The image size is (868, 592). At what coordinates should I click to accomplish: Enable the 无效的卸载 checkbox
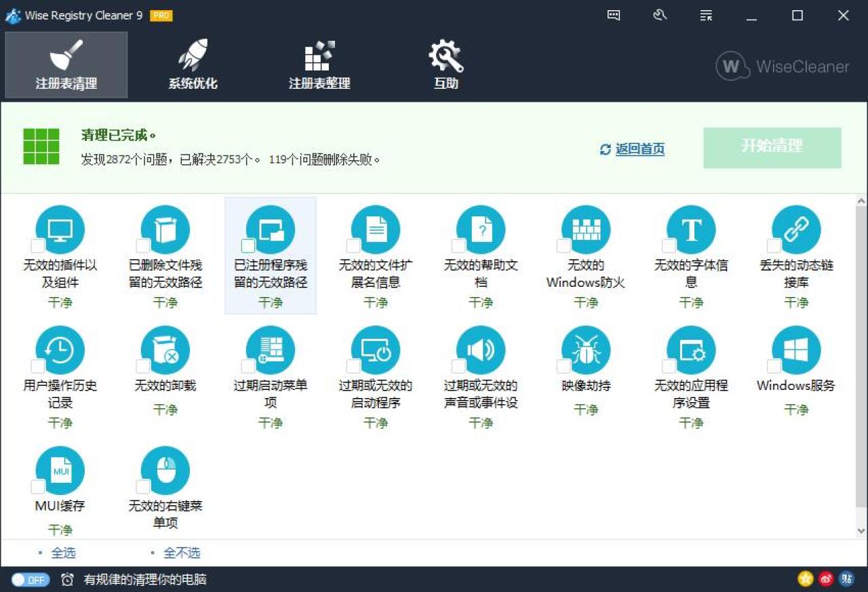point(143,366)
